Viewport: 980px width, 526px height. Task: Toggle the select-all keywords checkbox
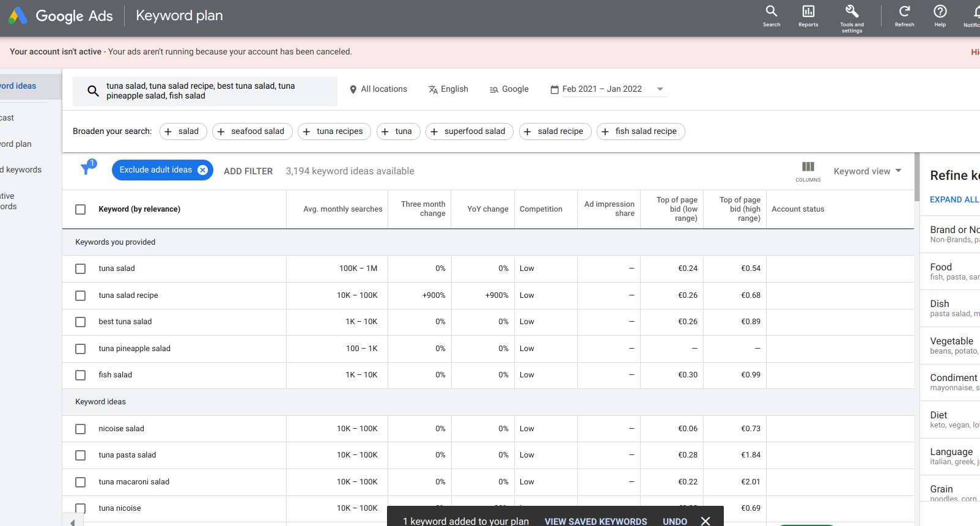80,209
